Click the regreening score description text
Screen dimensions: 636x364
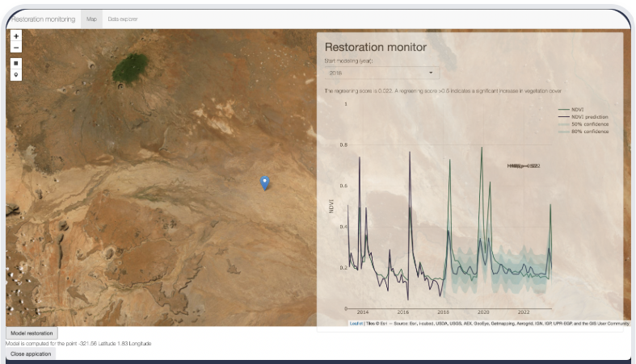(443, 91)
